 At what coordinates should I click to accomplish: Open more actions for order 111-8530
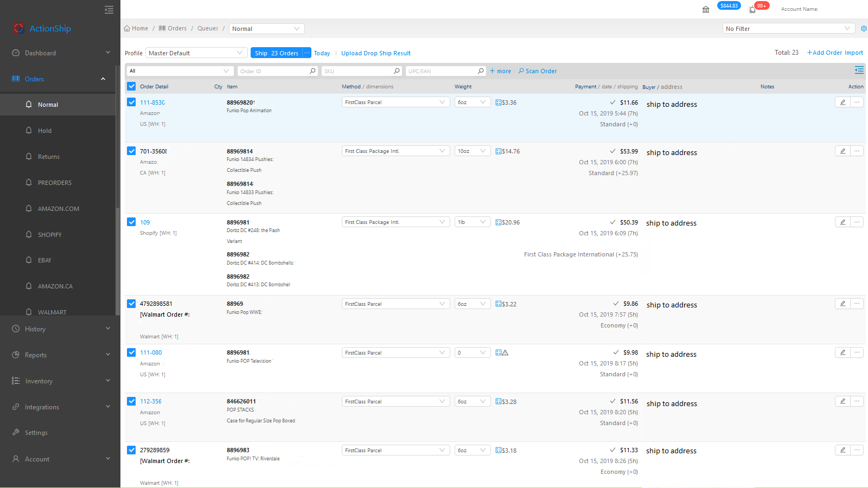point(857,102)
